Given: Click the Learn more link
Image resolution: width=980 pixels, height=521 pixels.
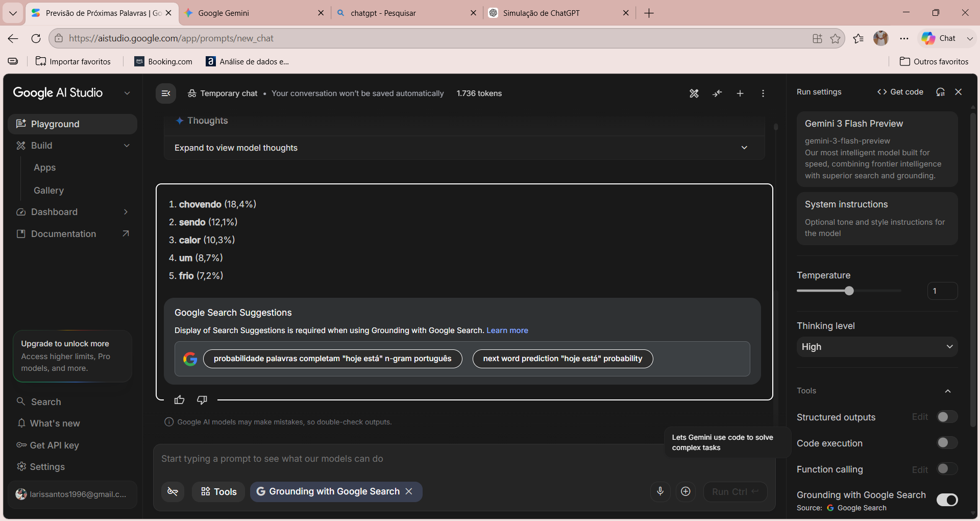Looking at the screenshot, I should pyautogui.click(x=507, y=330).
